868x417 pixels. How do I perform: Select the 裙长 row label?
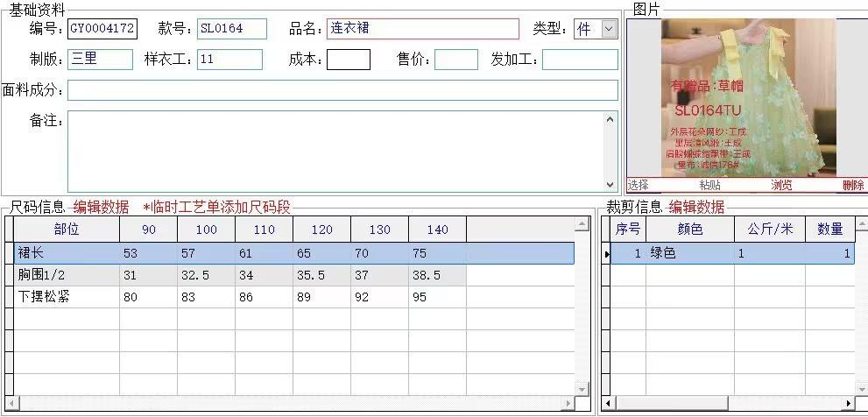[67, 254]
